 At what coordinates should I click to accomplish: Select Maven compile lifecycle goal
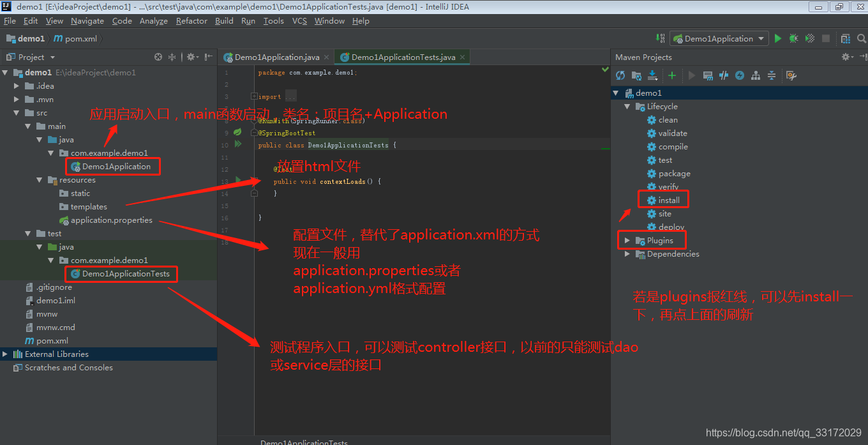[x=673, y=146]
